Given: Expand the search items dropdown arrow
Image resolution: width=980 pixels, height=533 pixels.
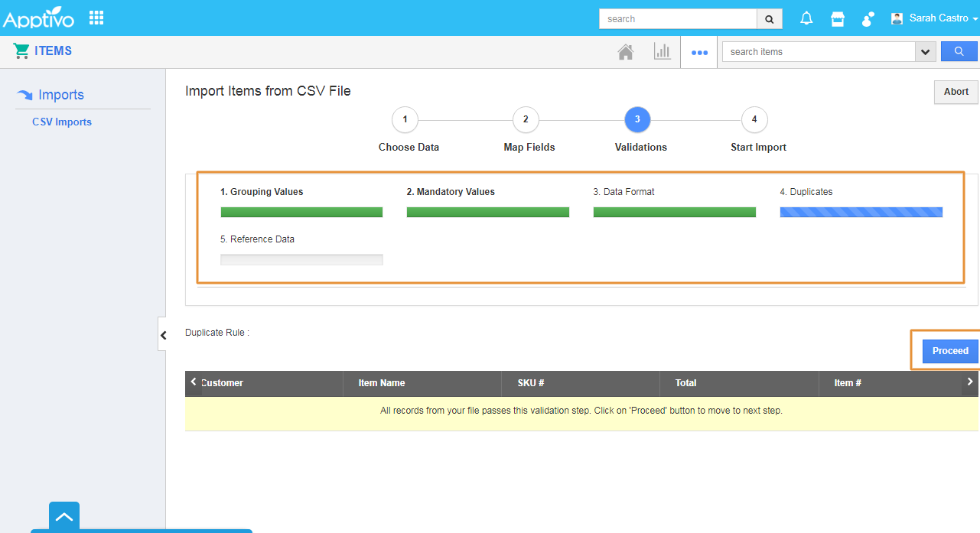Looking at the screenshot, I should point(926,52).
